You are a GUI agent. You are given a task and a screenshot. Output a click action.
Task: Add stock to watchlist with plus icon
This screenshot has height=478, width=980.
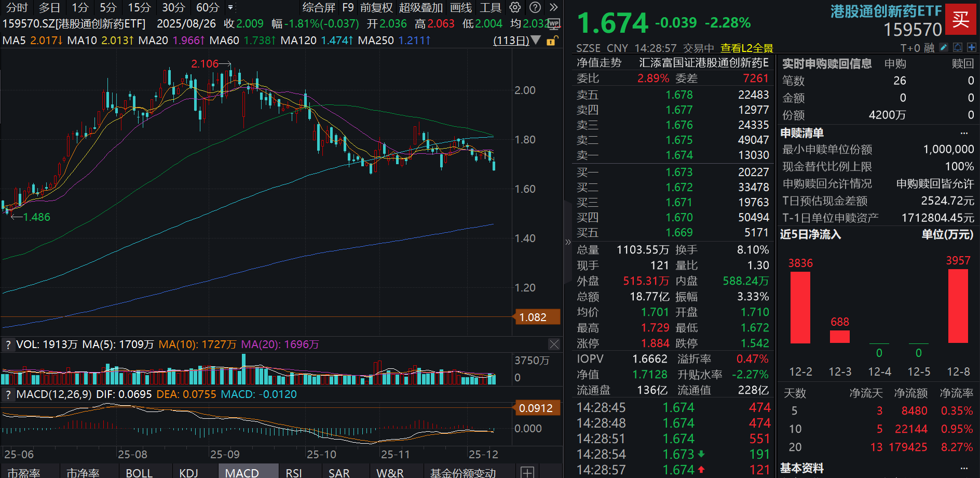pos(972,48)
